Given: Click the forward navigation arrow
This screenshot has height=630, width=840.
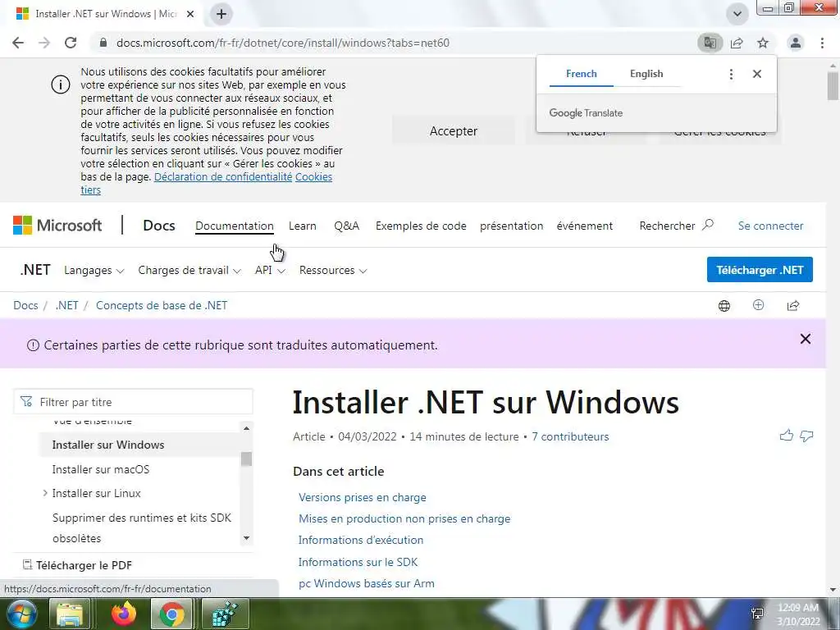Looking at the screenshot, I should point(44,43).
